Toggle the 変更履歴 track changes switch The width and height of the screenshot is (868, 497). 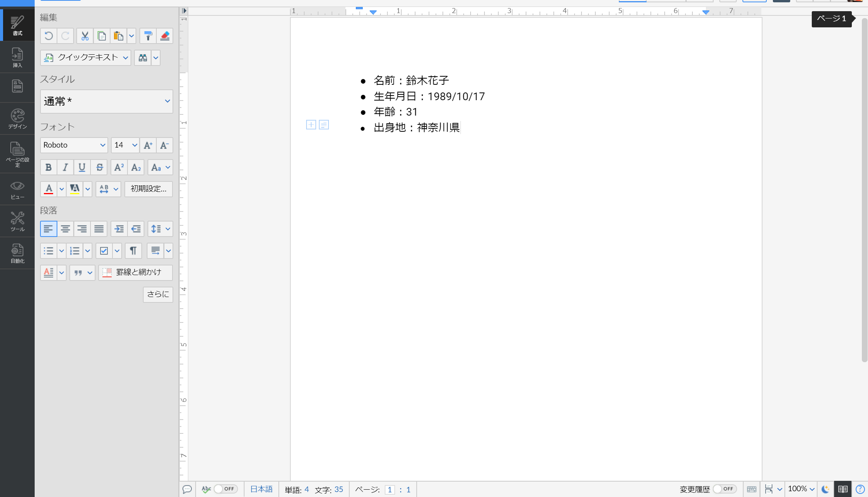tap(724, 489)
